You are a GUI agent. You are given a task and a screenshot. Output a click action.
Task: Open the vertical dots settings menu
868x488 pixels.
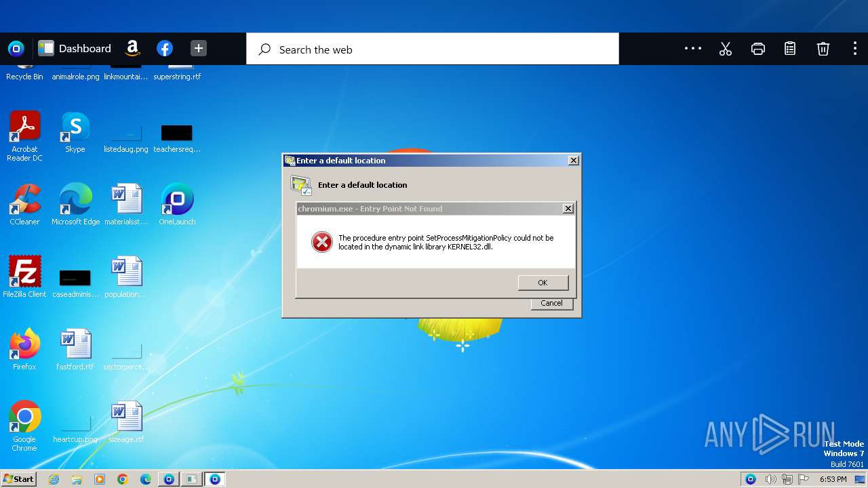click(854, 49)
